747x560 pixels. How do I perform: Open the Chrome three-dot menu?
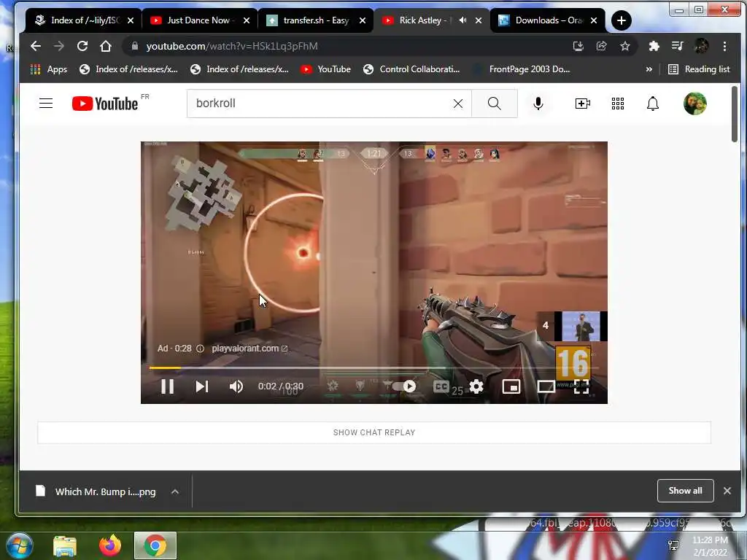coord(724,46)
